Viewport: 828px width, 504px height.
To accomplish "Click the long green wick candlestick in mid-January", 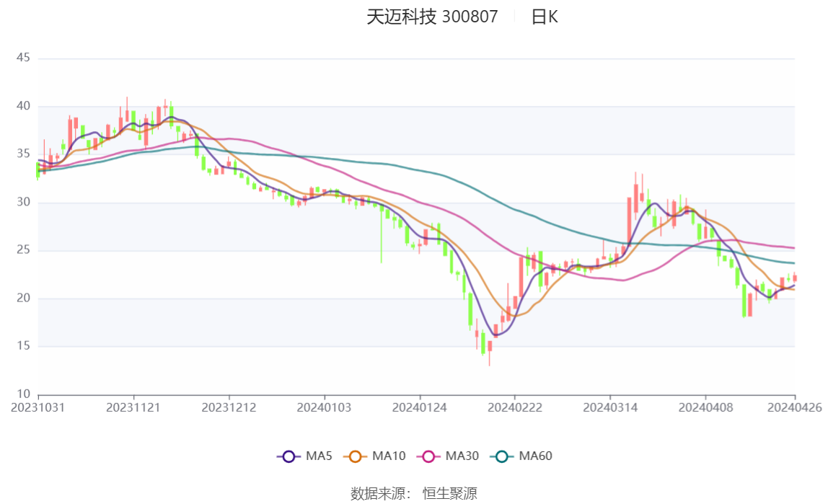I will (x=382, y=232).
